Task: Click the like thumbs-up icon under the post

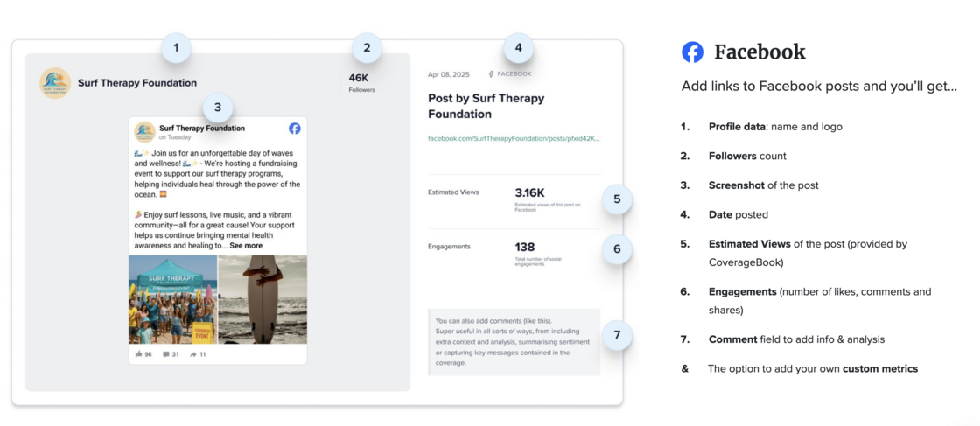Action: pos(138,354)
